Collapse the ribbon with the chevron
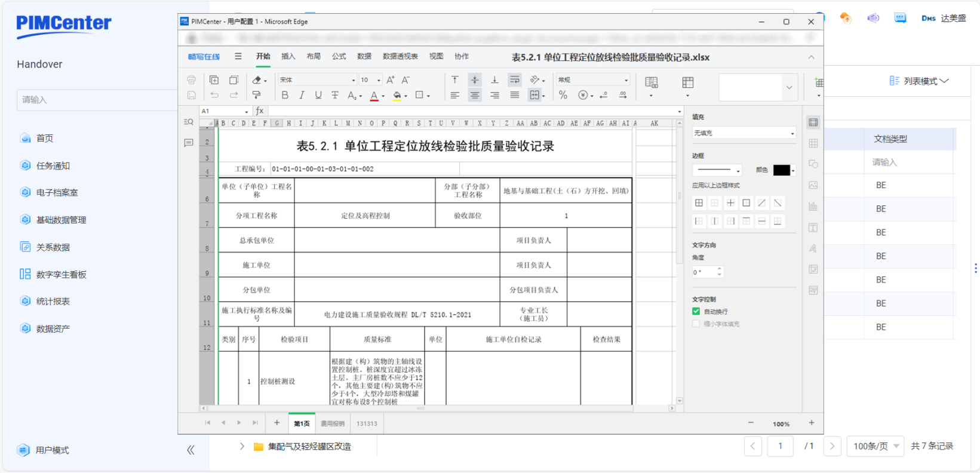Image resolution: width=980 pixels, height=473 pixels. click(811, 57)
